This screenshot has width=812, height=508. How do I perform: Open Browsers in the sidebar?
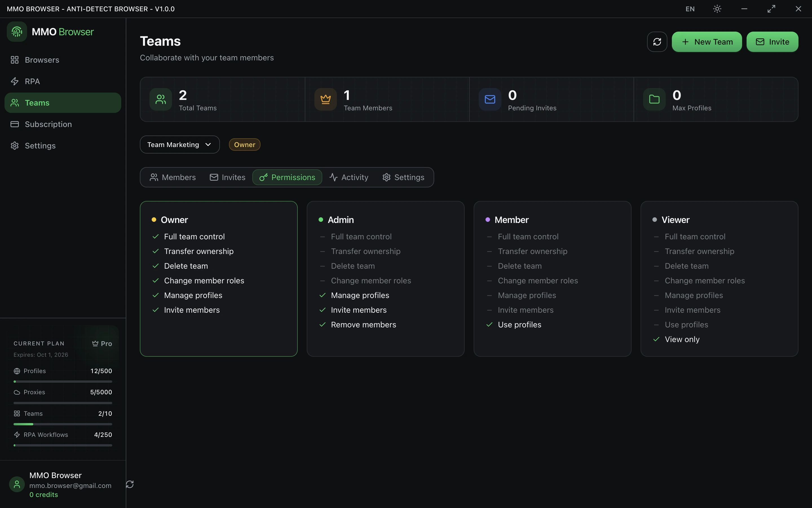tap(63, 60)
